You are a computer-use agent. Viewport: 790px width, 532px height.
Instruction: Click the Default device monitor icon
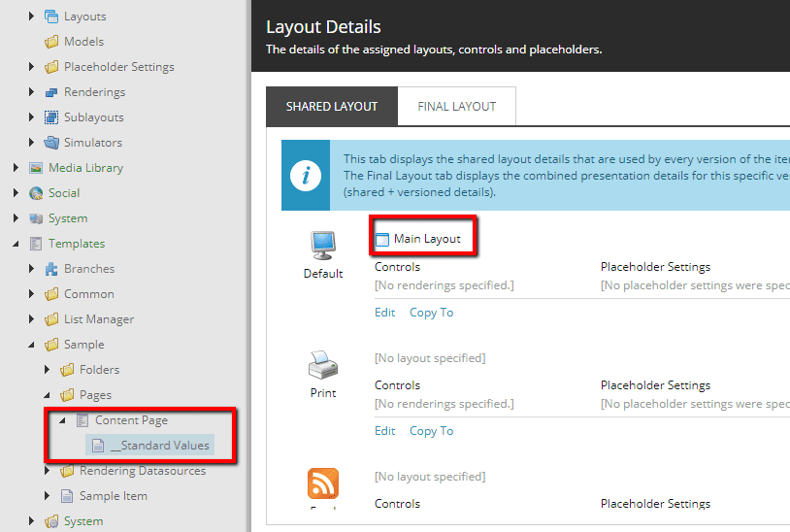click(x=322, y=247)
